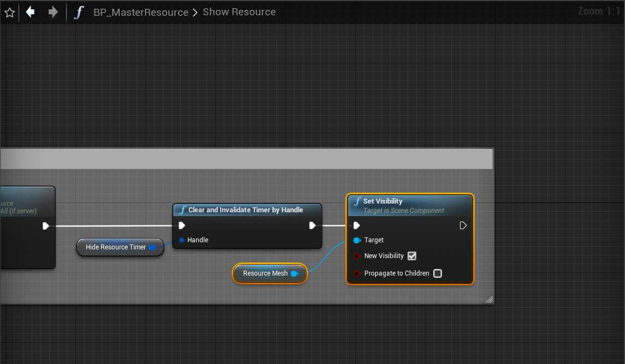Click the function icon beside the BP_MasterResource breadcrumb
This screenshot has width=625, height=364.
click(x=79, y=12)
